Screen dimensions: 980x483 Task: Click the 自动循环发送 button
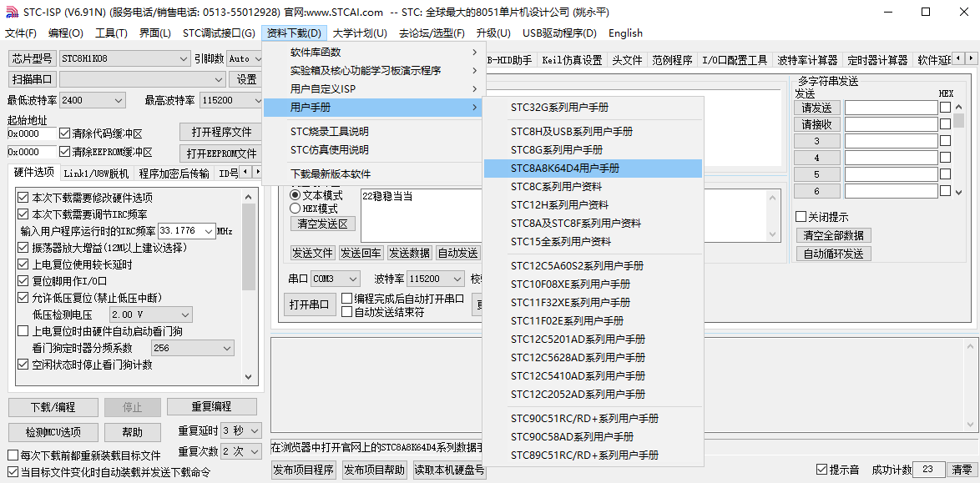pyautogui.click(x=833, y=254)
